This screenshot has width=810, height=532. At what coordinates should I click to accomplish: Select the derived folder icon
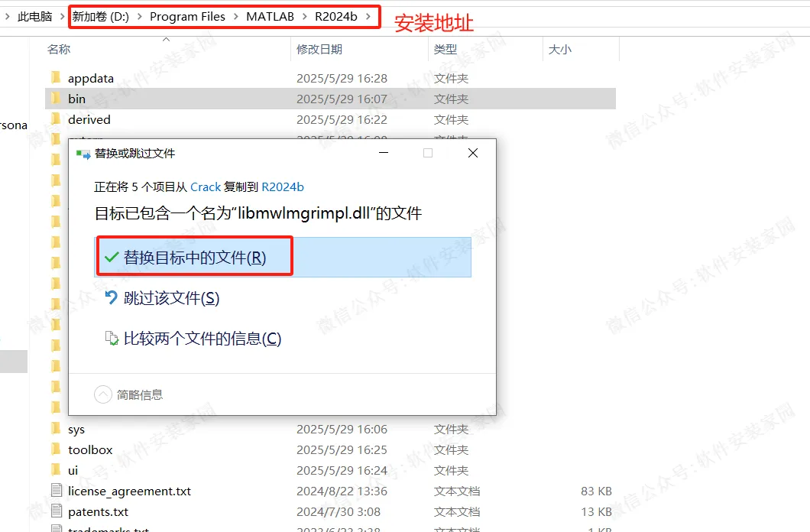(56, 119)
